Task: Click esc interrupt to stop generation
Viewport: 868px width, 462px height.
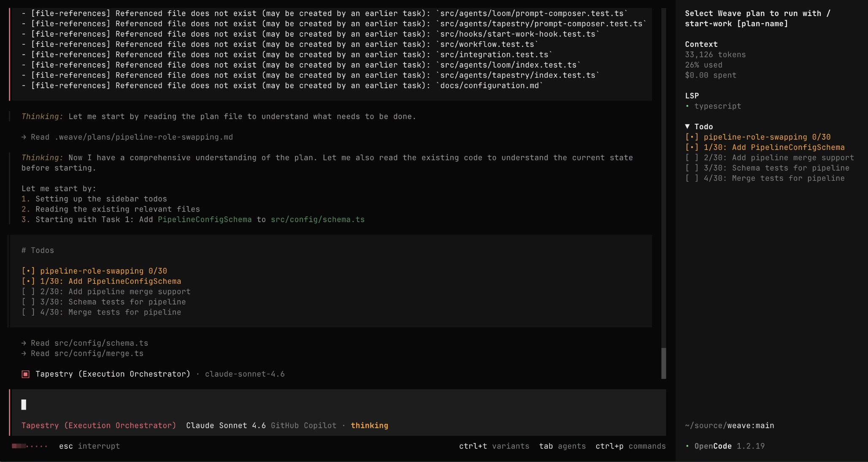Action: pos(90,446)
